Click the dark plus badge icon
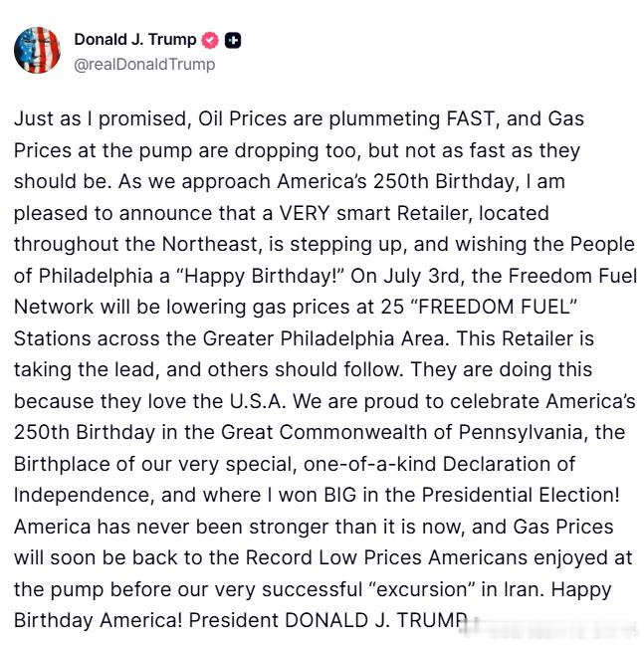 click(x=233, y=40)
